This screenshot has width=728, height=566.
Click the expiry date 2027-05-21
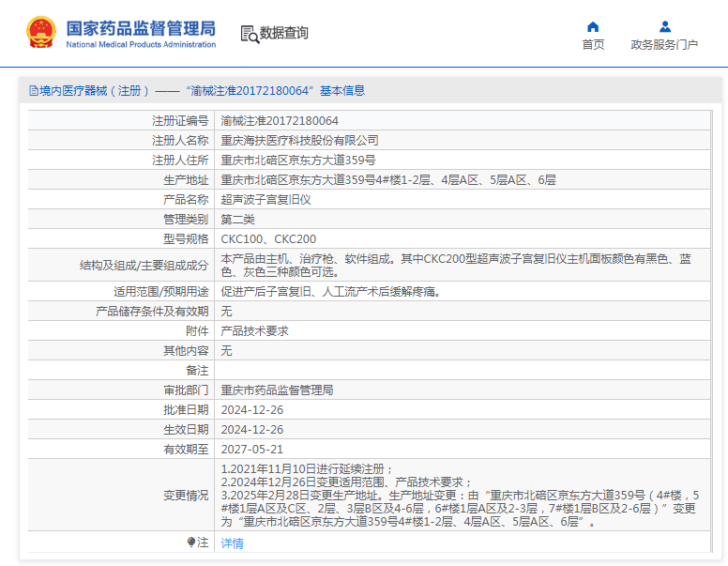[x=251, y=450]
